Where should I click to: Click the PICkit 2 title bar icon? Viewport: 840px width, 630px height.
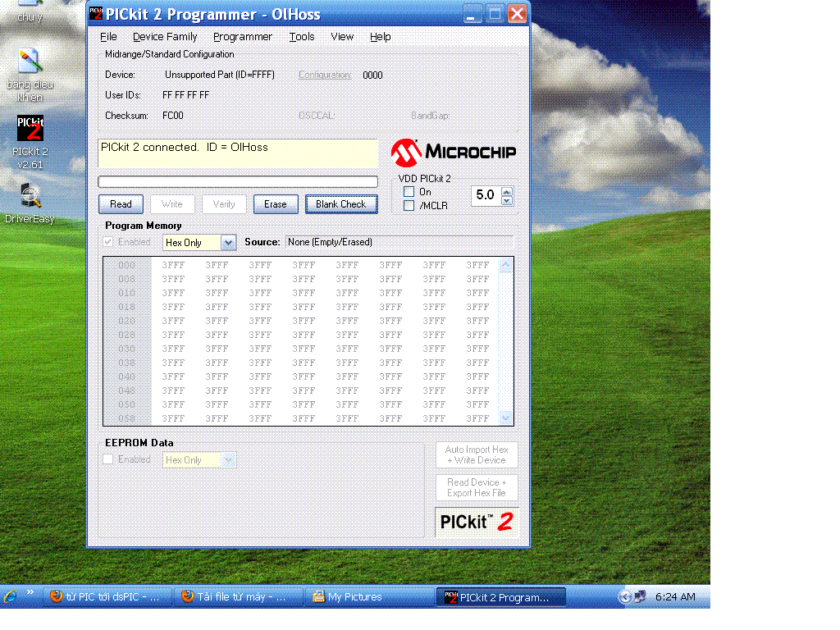pos(96,13)
